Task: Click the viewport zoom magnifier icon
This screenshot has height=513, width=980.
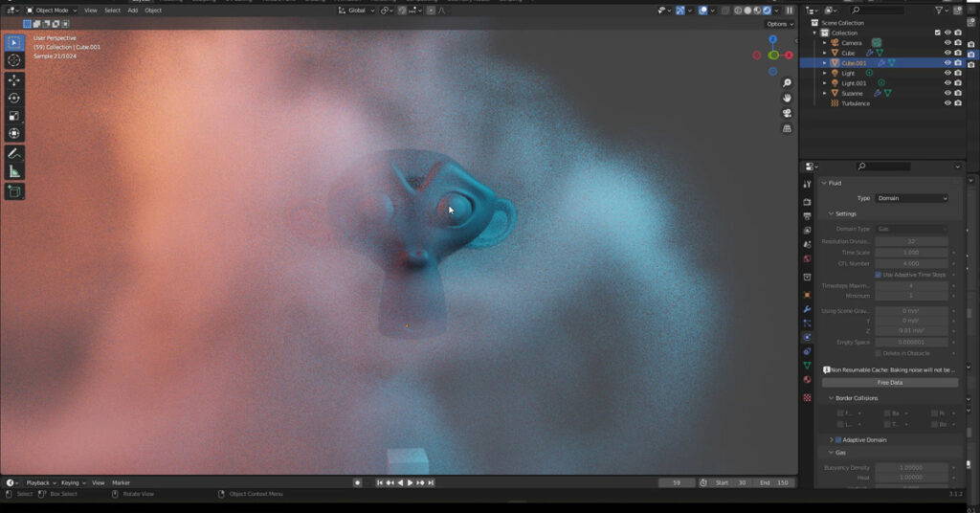Action: pyautogui.click(x=787, y=83)
